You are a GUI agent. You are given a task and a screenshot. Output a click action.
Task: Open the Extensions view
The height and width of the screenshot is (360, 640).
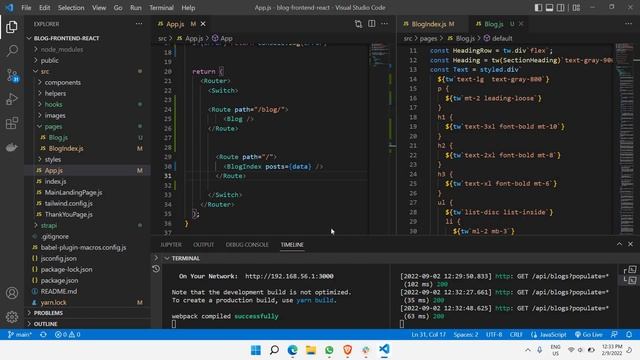pos(12,123)
